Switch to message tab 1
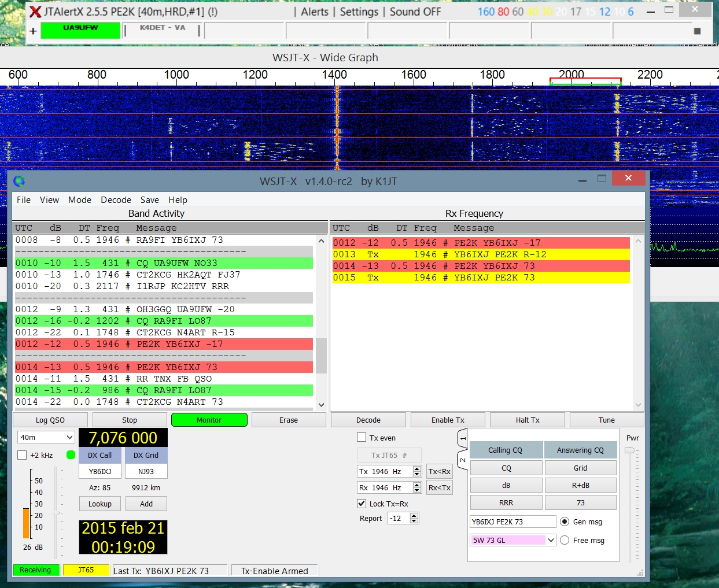Image resolution: width=719 pixels, height=588 pixels. tap(463, 439)
